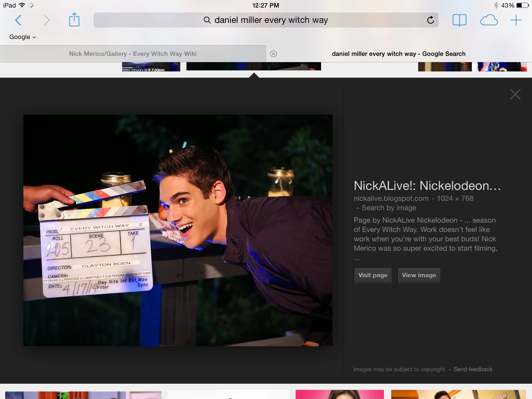Show iCloud Tabs via the cloud icon

point(489,20)
